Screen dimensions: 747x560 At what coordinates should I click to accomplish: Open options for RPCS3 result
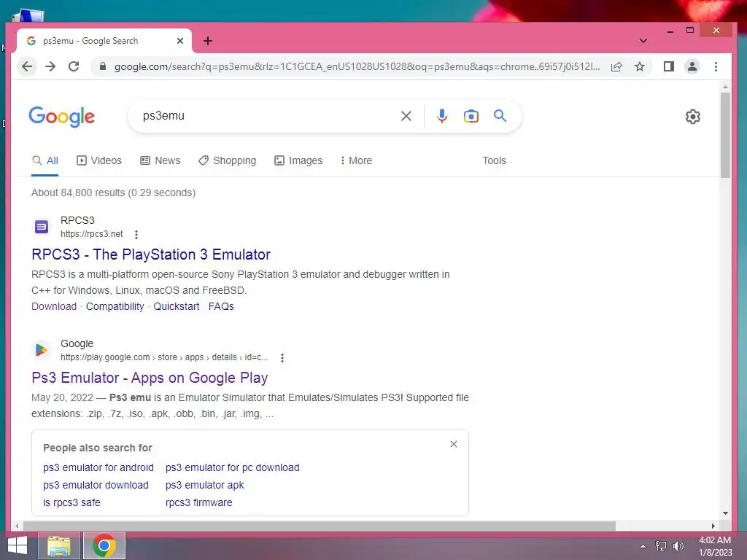pos(136,234)
